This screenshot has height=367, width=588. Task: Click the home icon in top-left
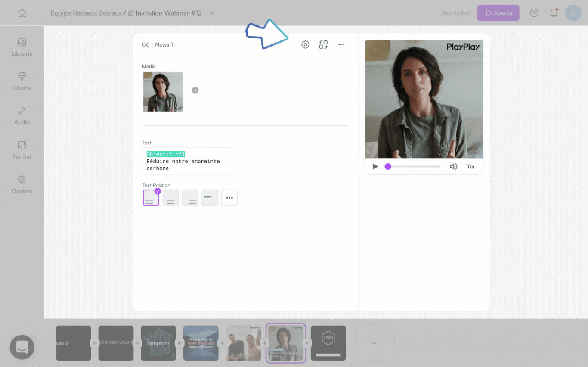pyautogui.click(x=22, y=13)
